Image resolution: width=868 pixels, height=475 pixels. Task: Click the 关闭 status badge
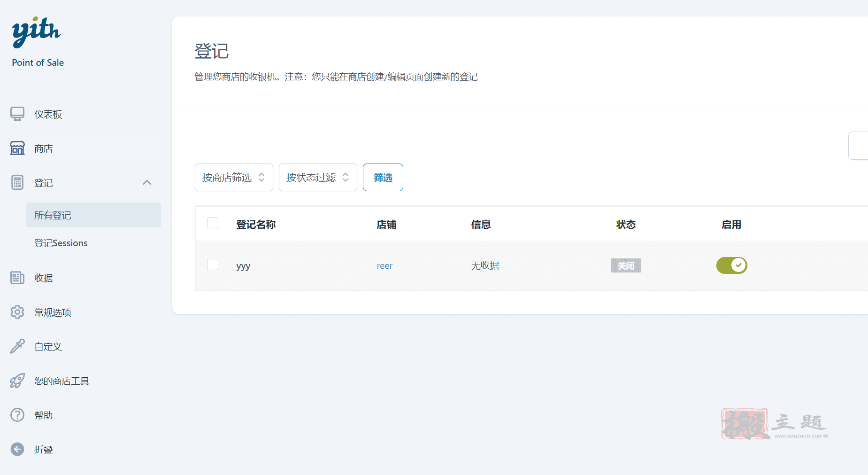pyautogui.click(x=626, y=265)
